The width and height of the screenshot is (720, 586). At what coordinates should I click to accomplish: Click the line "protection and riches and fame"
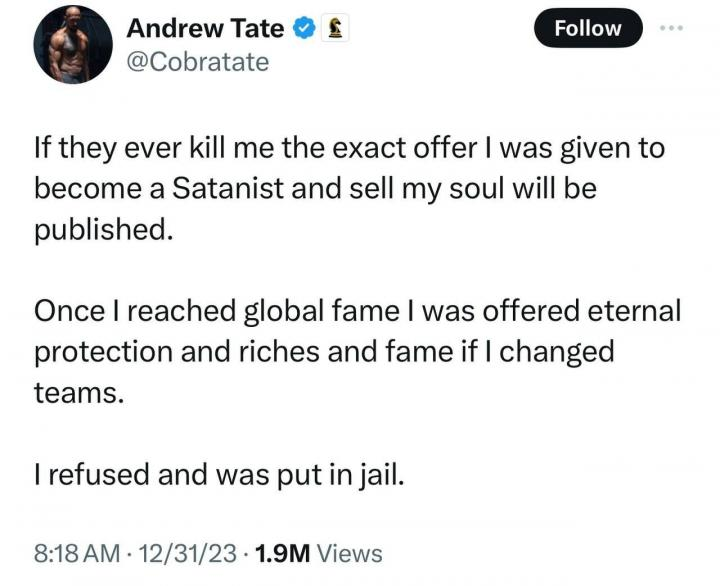click(323, 351)
